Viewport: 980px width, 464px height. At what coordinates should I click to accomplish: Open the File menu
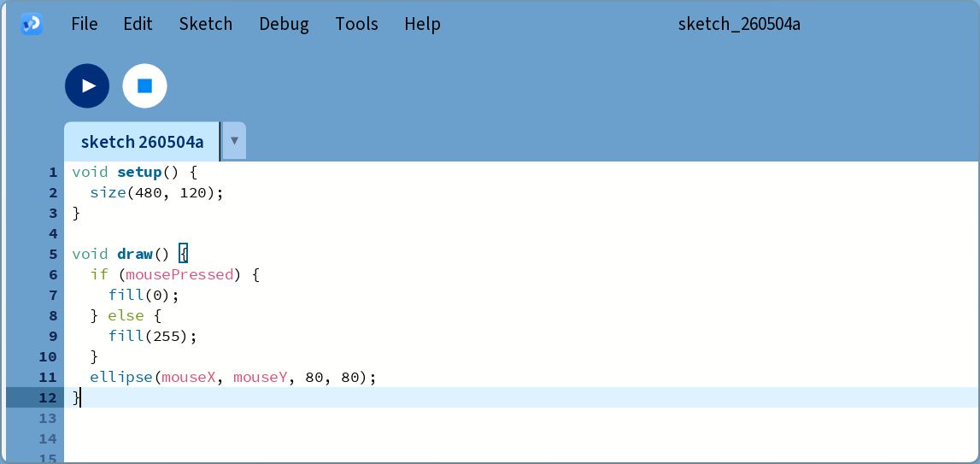tap(85, 24)
